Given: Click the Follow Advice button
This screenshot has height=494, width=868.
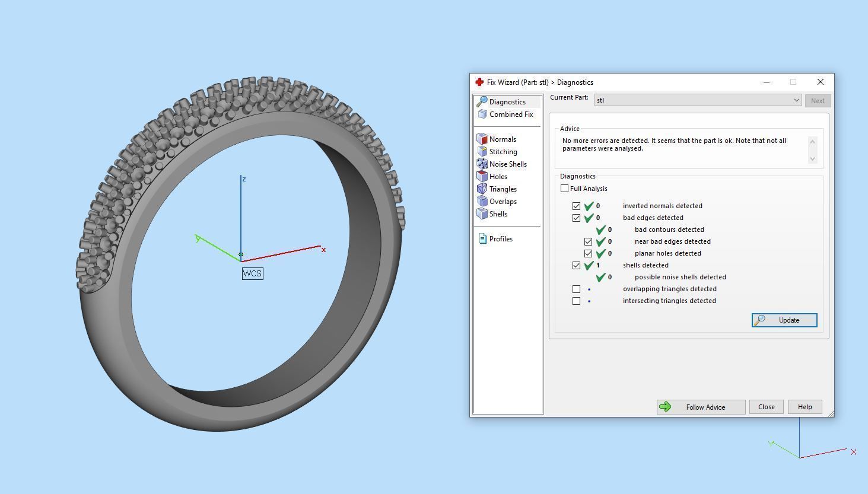Looking at the screenshot, I should tap(701, 407).
